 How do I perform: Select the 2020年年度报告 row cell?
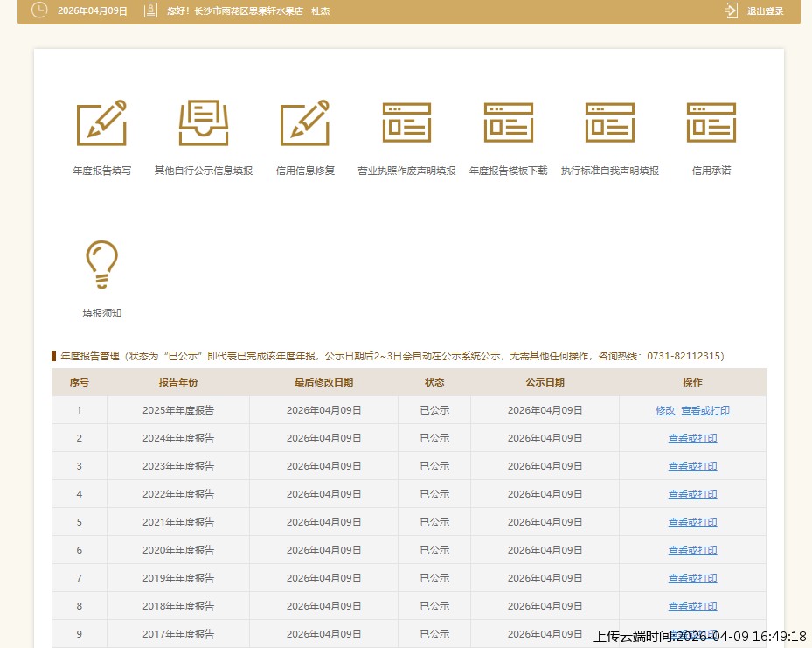point(178,550)
